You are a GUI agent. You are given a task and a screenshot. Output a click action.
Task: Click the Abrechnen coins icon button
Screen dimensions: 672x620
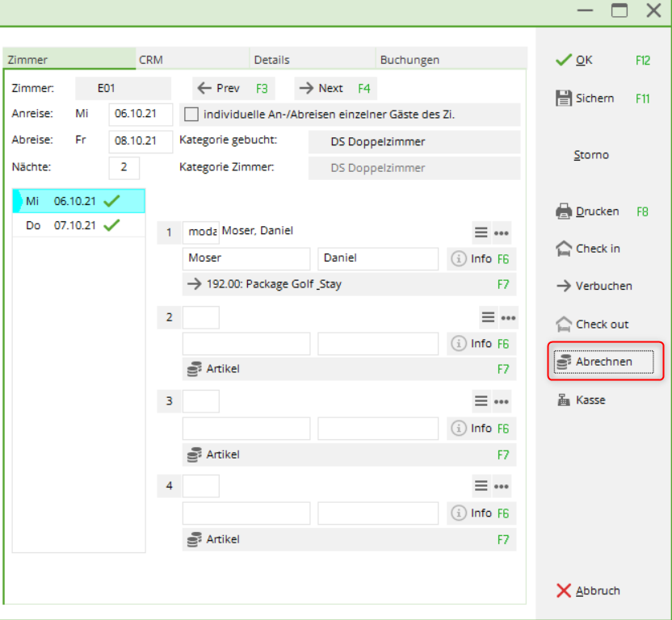pyautogui.click(x=564, y=362)
